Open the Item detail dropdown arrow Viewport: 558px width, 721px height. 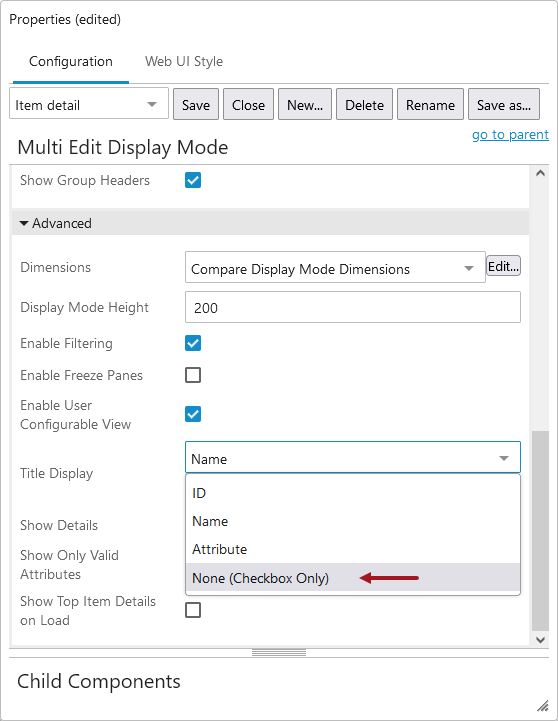point(152,104)
